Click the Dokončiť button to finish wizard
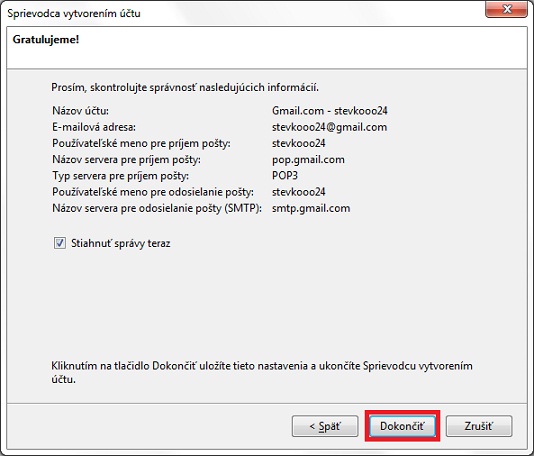This screenshot has height=456, width=534. pyautogui.click(x=402, y=426)
